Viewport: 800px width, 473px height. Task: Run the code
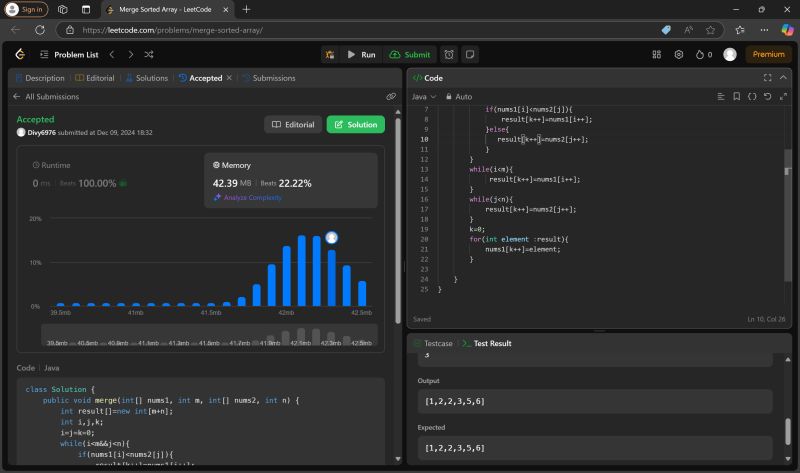coord(361,55)
